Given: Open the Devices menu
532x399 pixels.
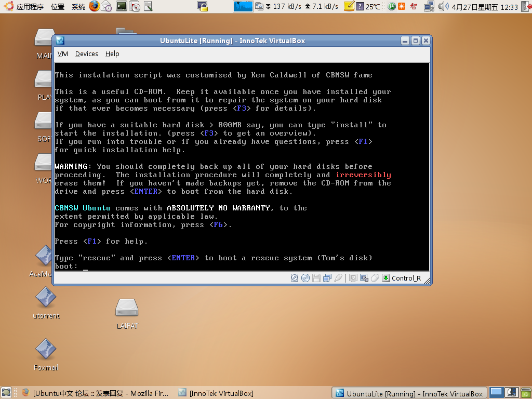Looking at the screenshot, I should tap(87, 54).
